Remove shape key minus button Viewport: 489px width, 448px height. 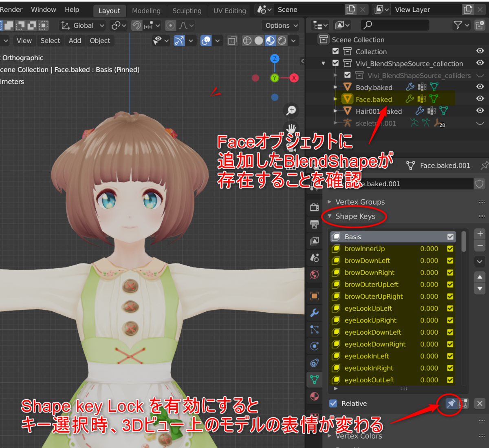(x=480, y=246)
